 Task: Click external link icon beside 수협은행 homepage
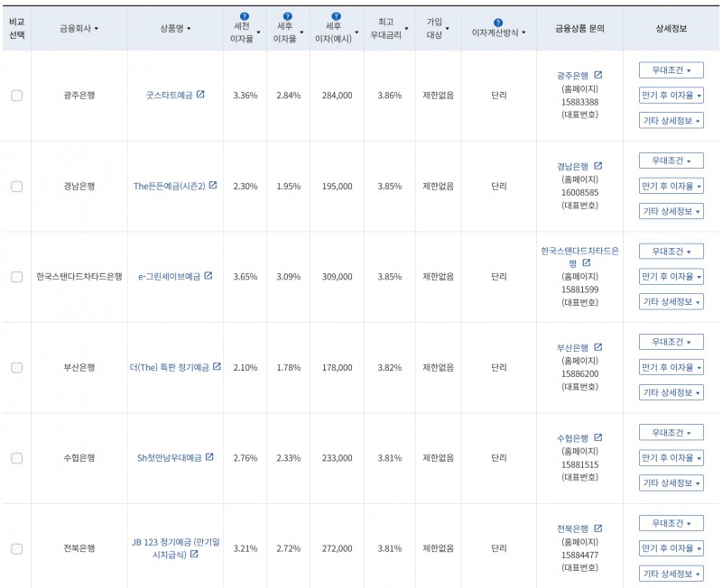(x=598, y=437)
